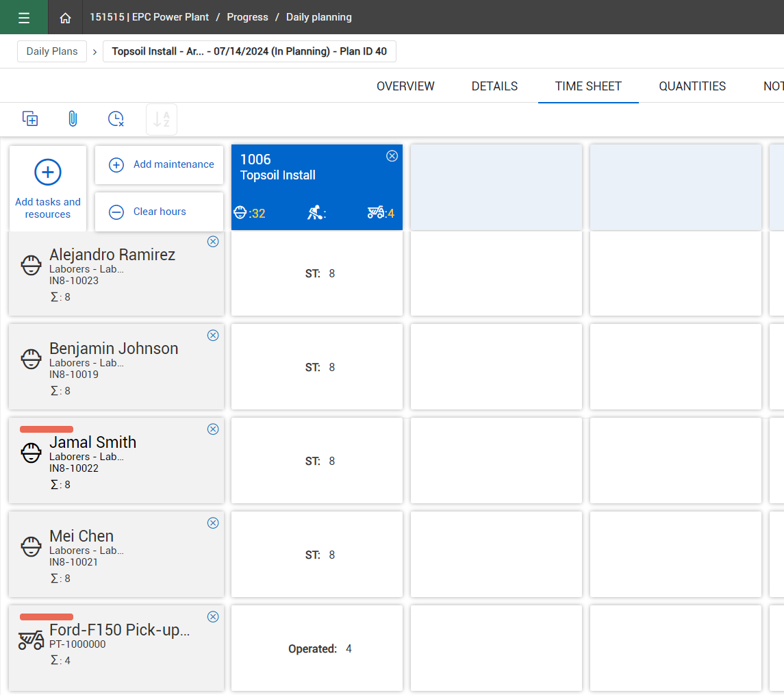The width and height of the screenshot is (784, 695).
Task: Remove Alejandro Ramirez from the time sheet
Action: tap(213, 242)
